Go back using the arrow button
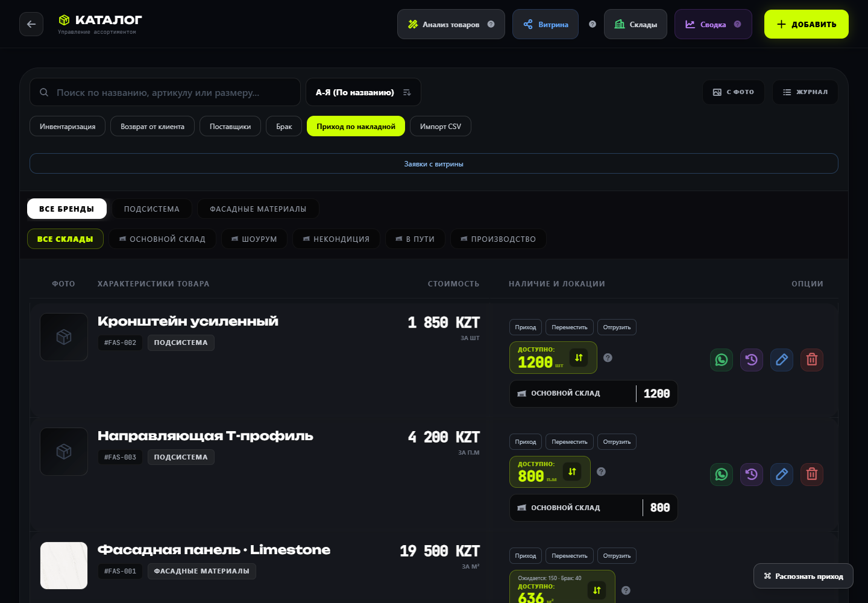This screenshot has width=868, height=603. (x=31, y=24)
